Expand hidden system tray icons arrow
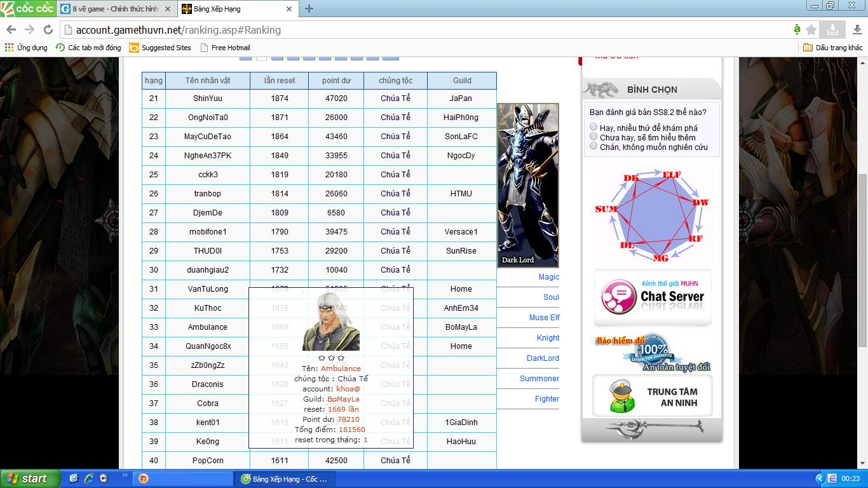The image size is (868, 488). click(x=819, y=478)
